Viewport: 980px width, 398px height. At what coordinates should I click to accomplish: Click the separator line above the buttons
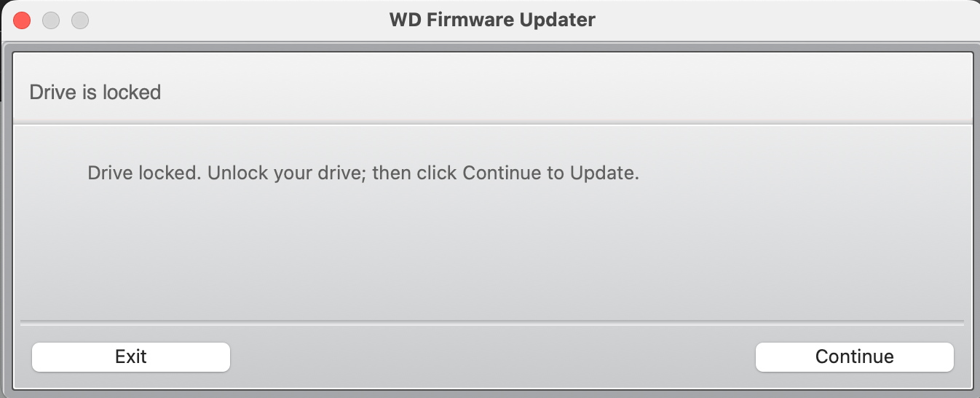click(x=492, y=321)
